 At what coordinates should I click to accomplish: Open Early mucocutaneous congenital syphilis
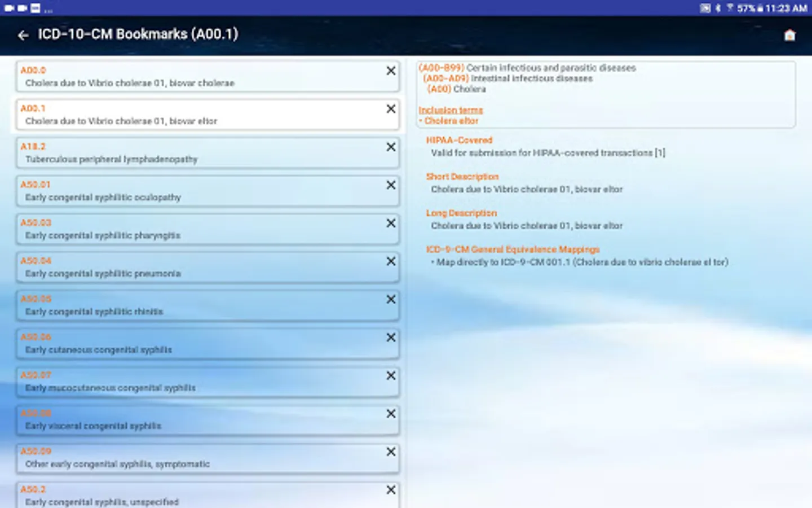(208, 382)
